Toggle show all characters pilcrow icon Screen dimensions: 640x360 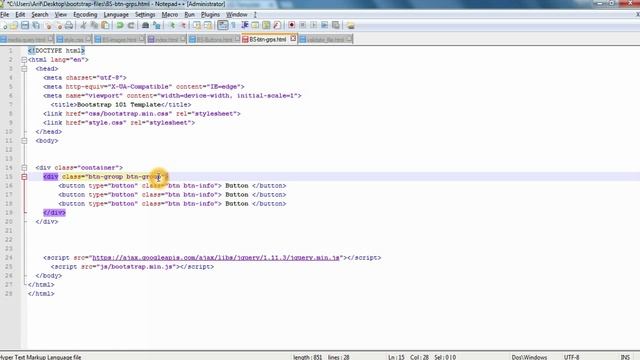(x=234, y=25)
